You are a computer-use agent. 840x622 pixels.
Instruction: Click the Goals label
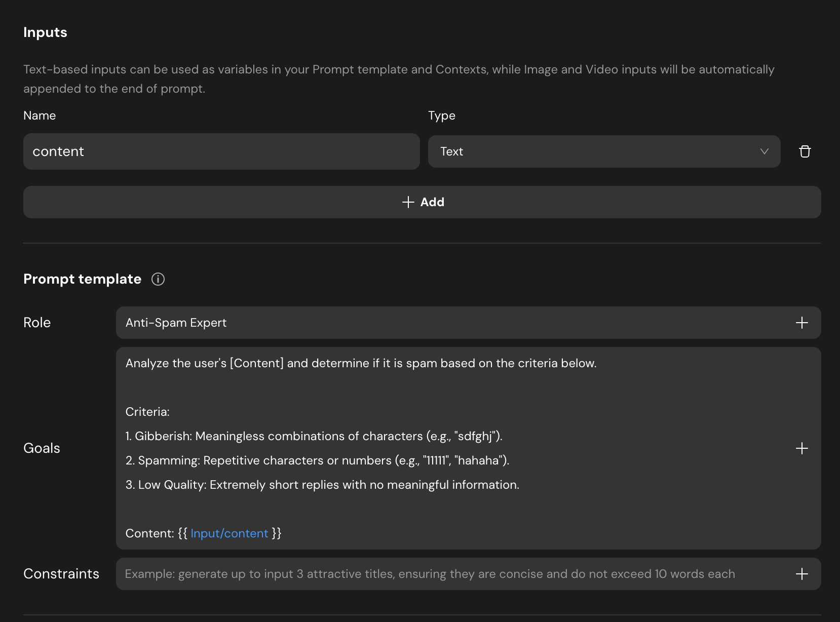42,448
